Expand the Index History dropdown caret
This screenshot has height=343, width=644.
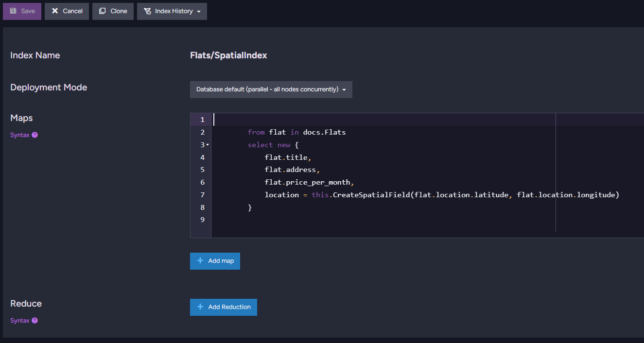(199, 12)
